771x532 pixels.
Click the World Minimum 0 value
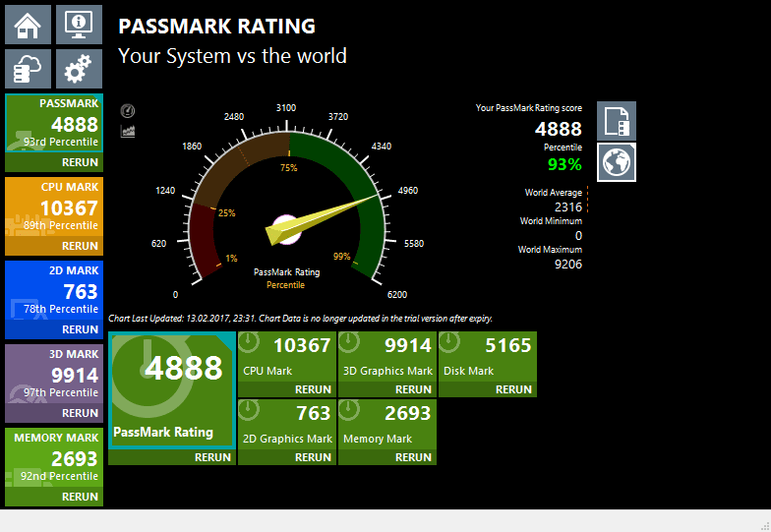578,236
